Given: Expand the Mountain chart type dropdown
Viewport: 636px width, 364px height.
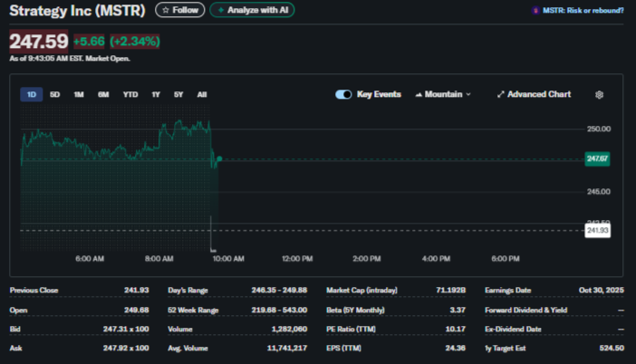Looking at the screenshot, I should tap(443, 94).
